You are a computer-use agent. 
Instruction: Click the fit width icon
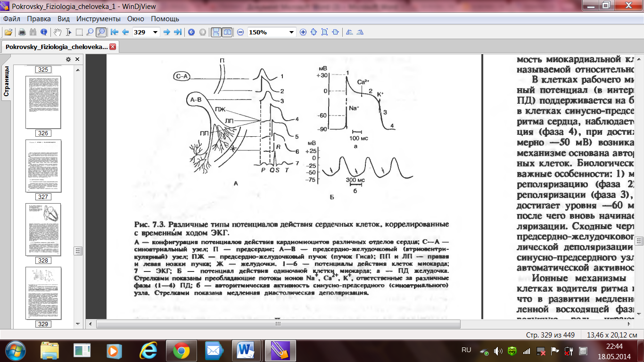click(335, 32)
